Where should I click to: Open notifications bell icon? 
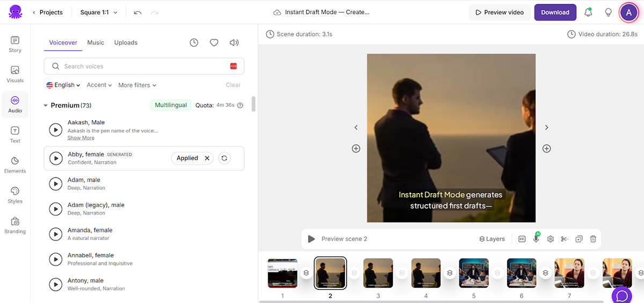[588, 12]
